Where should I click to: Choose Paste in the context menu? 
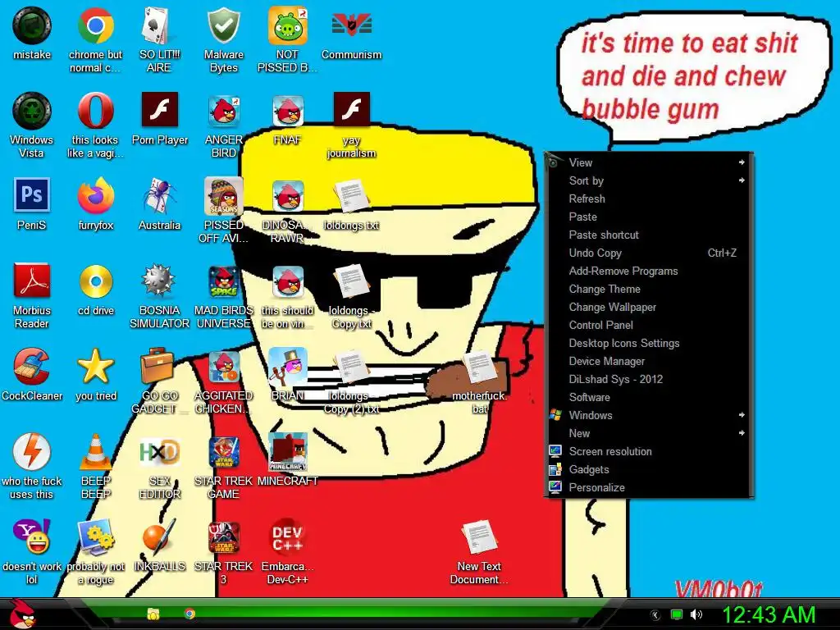click(649, 217)
